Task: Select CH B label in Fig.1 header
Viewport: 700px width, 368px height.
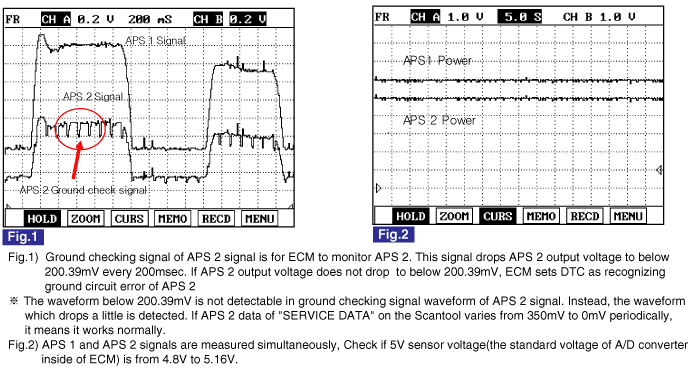Action: [208, 19]
